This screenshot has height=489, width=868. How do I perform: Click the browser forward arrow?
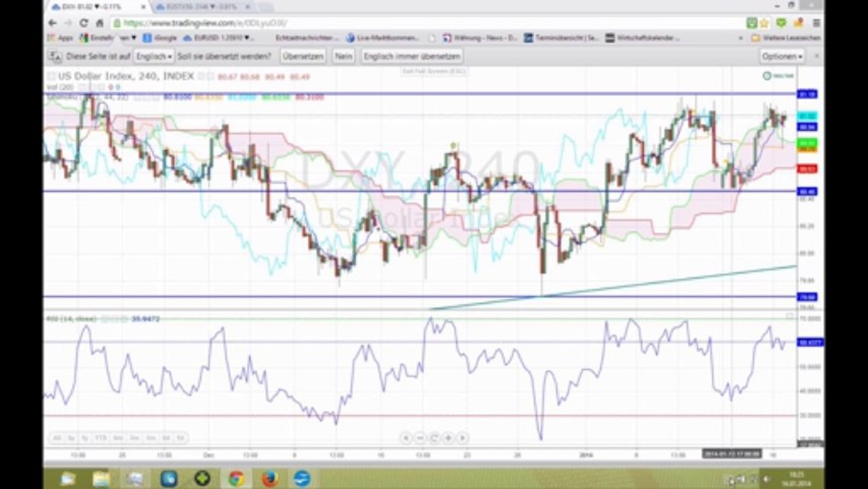[x=68, y=22]
